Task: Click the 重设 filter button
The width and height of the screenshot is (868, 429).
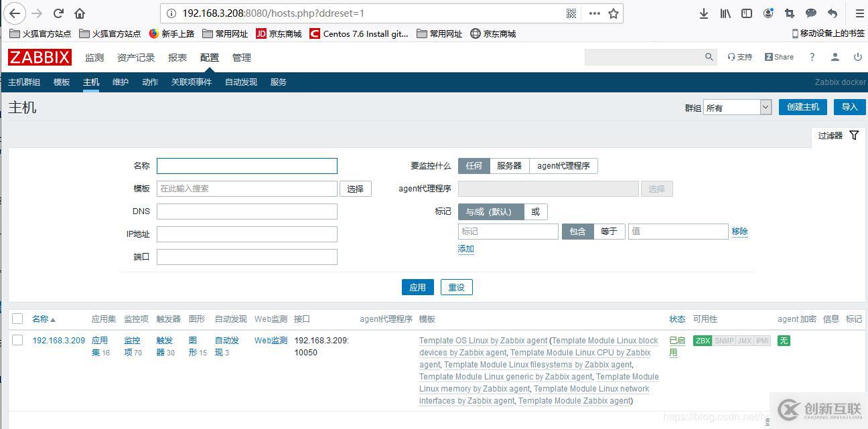Action: 457,287
